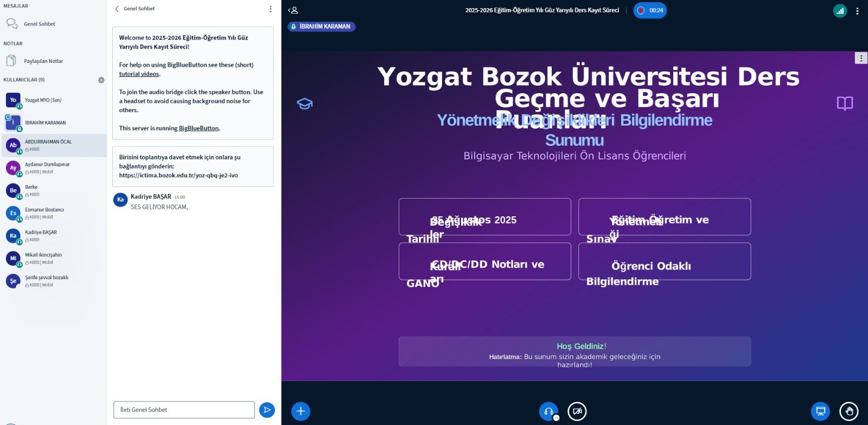This screenshot has width=868, height=425.
Task: Open the tutorial videos link
Action: tap(139, 74)
